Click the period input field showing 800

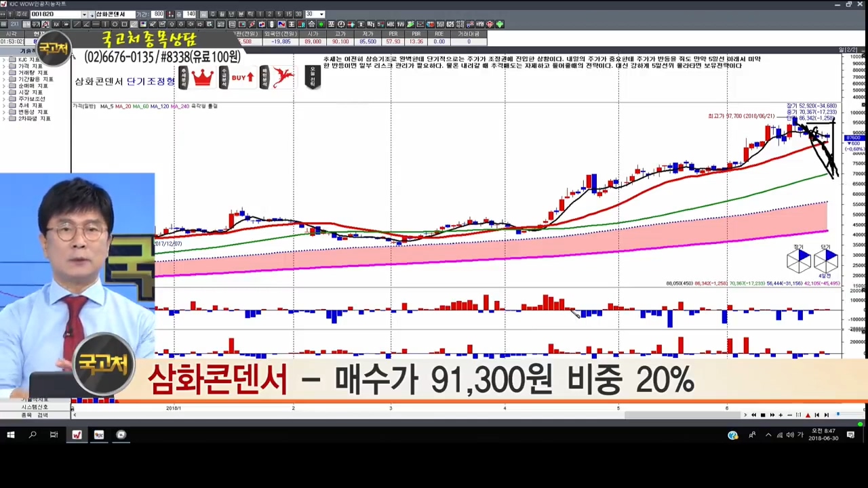click(158, 14)
